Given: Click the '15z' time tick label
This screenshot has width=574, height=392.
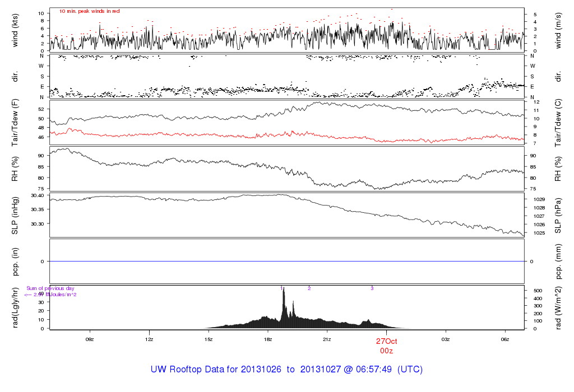Looking at the screenshot, I should [209, 339].
